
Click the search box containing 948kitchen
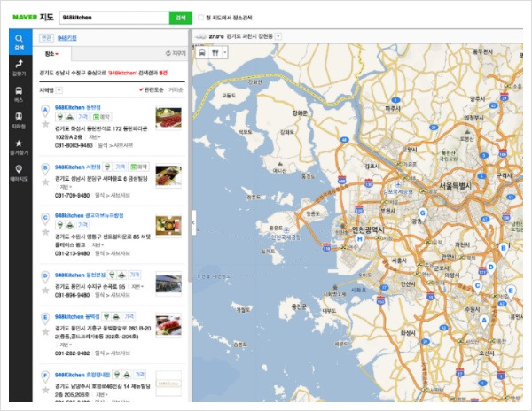click(x=114, y=18)
